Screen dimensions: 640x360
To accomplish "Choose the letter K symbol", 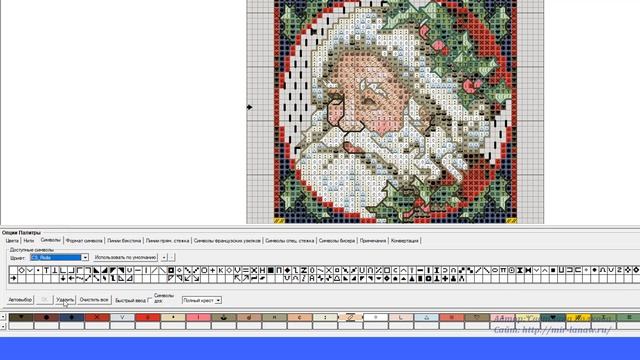I will pyautogui.click(x=221, y=270).
